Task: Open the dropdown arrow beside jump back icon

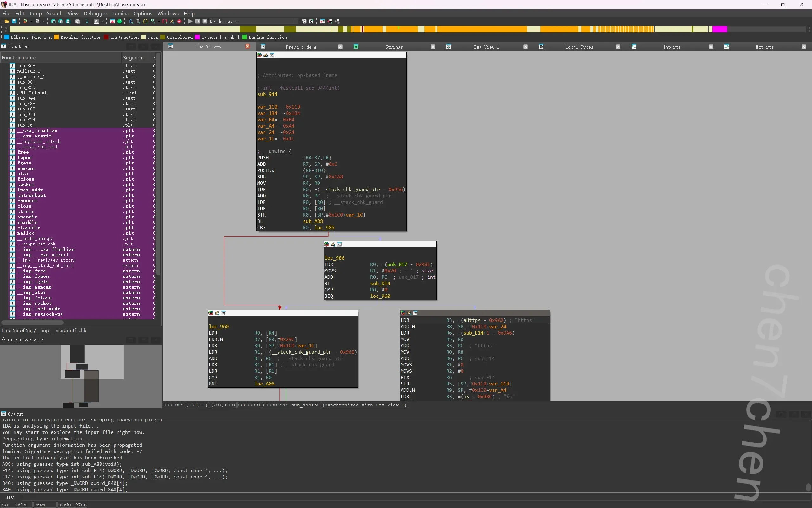Action: tap(31, 21)
